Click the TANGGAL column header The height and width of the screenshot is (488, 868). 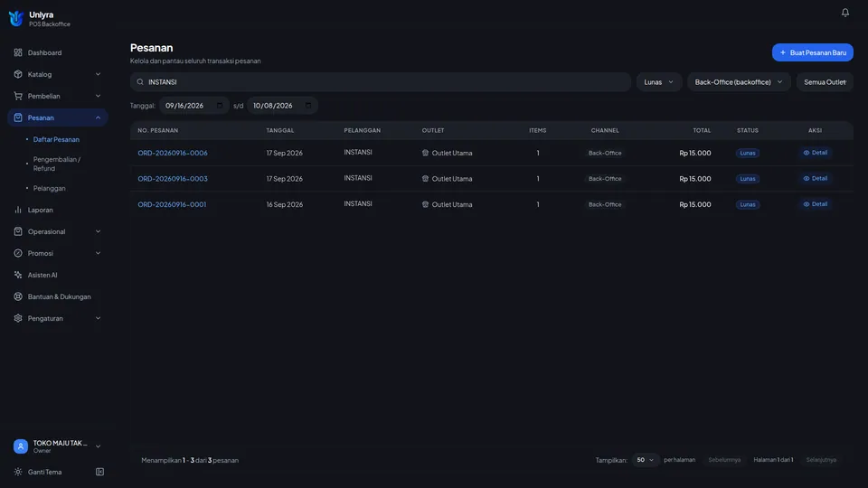[x=280, y=130]
